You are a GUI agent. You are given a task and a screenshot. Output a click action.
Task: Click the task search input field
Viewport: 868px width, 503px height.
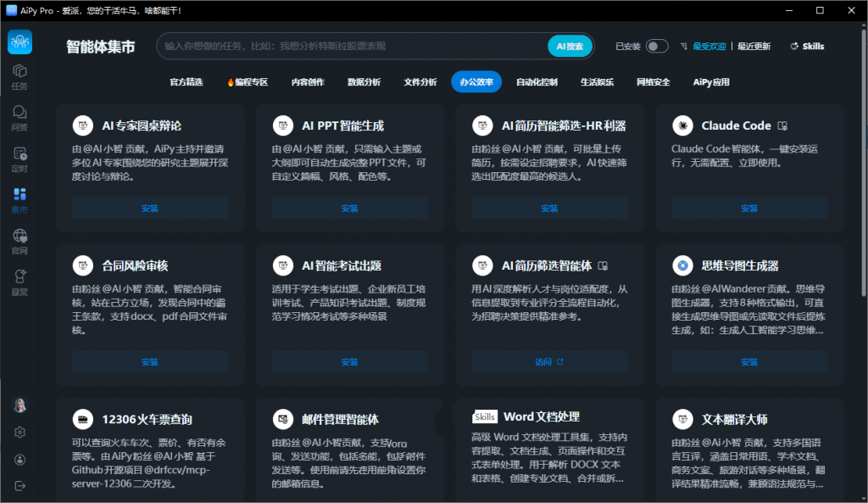click(x=353, y=46)
